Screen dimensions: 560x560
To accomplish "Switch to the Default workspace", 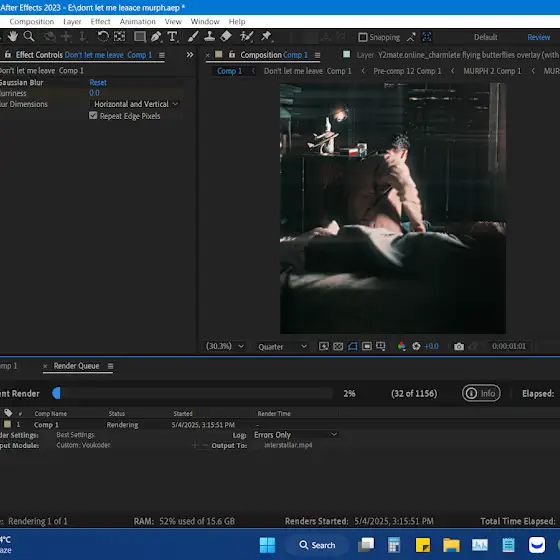I will pos(485,37).
